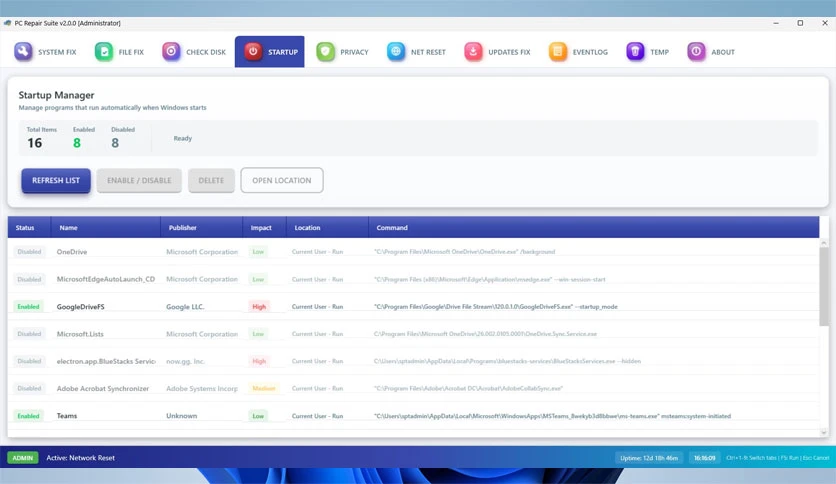Click the ADMIN badge in status bar

(22, 458)
